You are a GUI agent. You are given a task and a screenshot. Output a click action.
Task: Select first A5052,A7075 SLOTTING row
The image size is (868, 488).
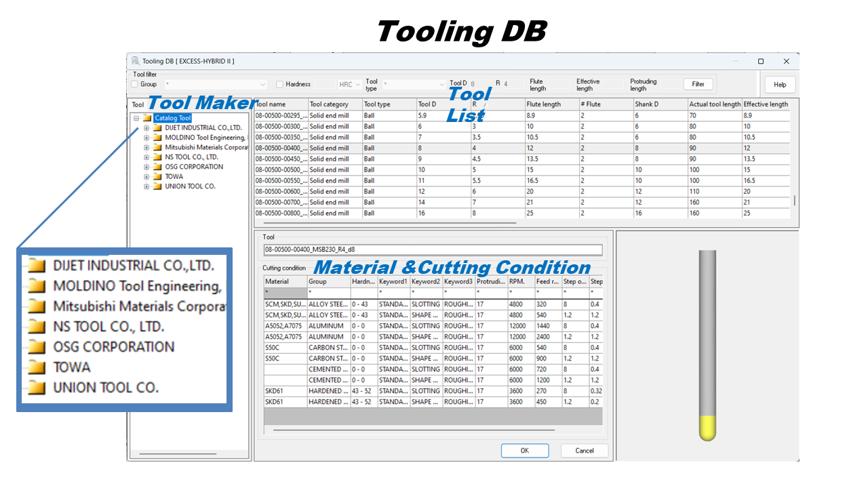pos(433,326)
